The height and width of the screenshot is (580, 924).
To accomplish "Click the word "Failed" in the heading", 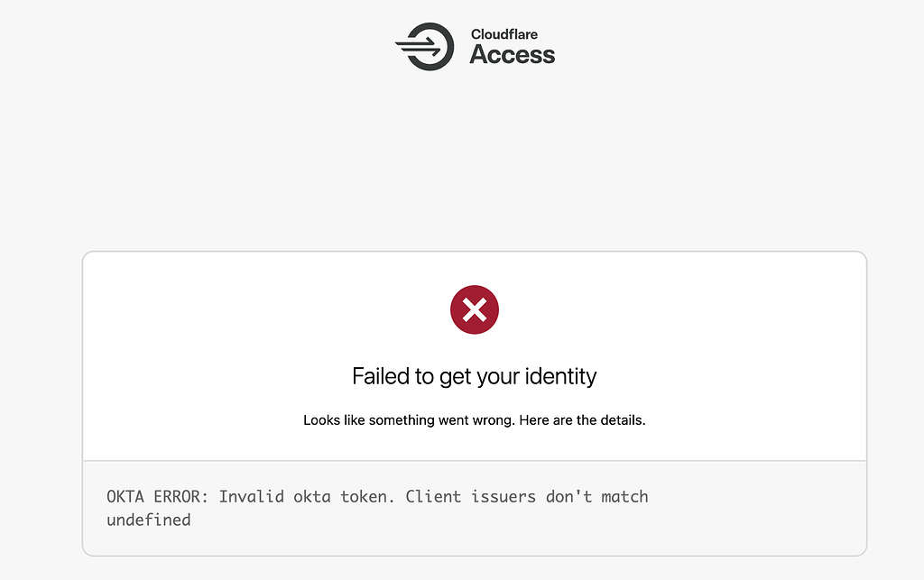I will [x=379, y=376].
